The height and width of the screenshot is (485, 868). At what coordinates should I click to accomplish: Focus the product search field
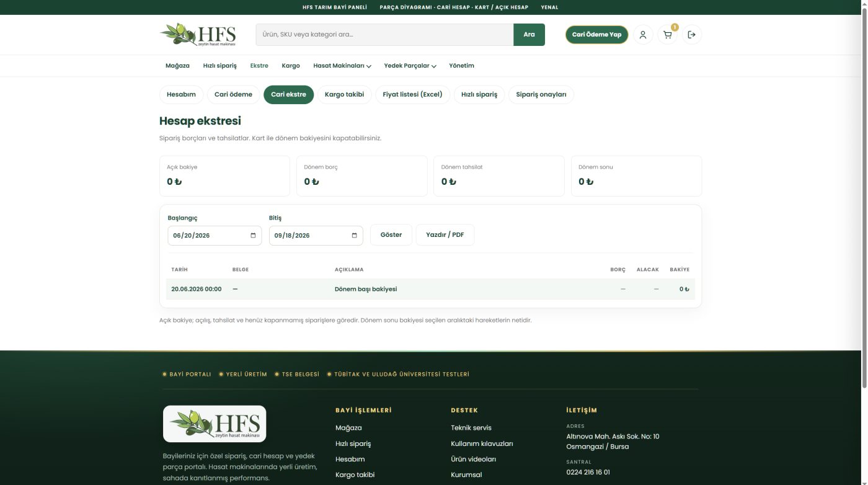384,35
